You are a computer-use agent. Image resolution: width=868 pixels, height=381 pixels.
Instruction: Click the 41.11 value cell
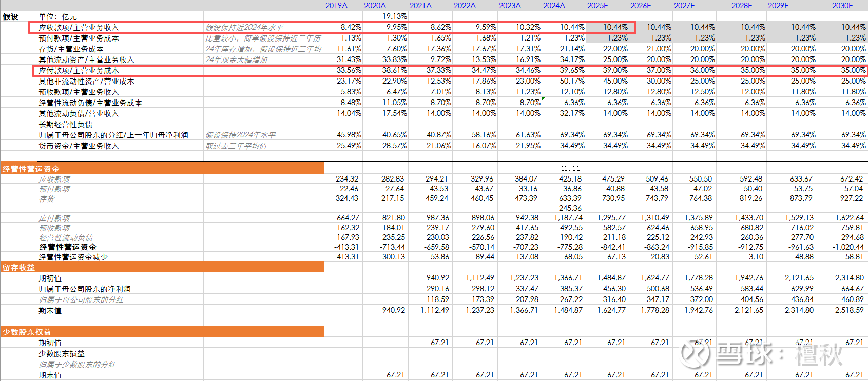click(570, 168)
